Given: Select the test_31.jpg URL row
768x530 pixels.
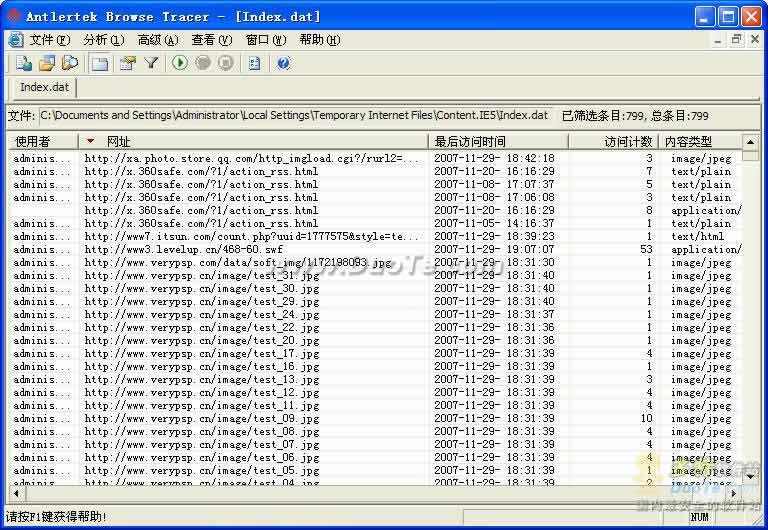Looking at the screenshot, I should 375,275.
